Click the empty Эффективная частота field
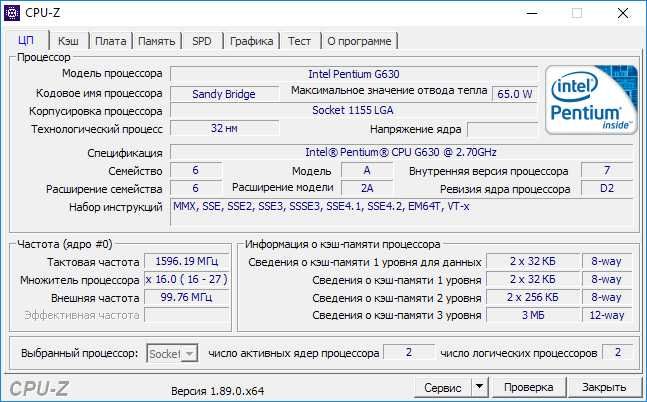Screen dimensions: 647x402 point(187,315)
